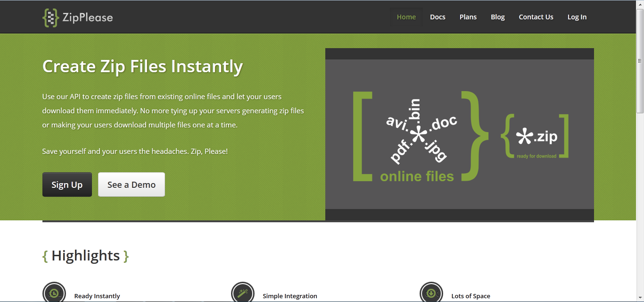Open the Home menu item
The height and width of the screenshot is (302, 644).
click(x=406, y=17)
